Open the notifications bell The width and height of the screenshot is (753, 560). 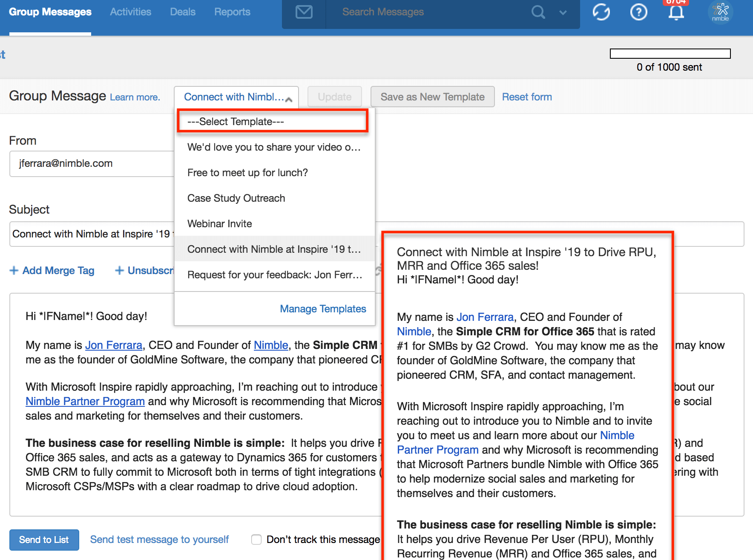(x=676, y=12)
